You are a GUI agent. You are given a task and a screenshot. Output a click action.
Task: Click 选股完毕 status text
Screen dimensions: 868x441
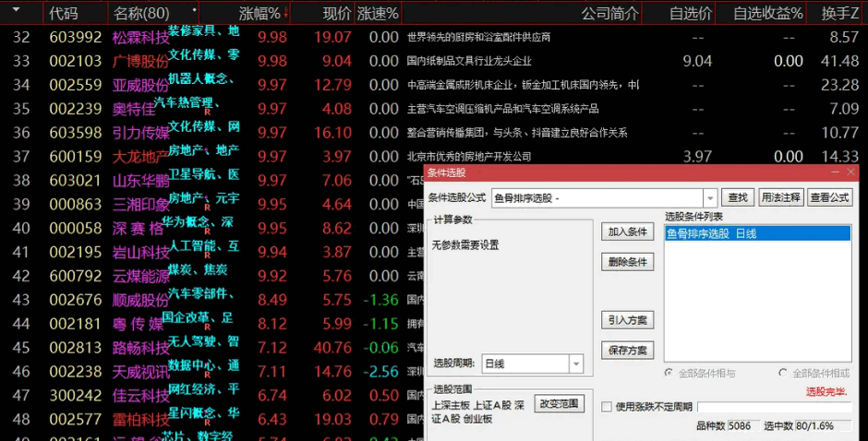tap(826, 392)
